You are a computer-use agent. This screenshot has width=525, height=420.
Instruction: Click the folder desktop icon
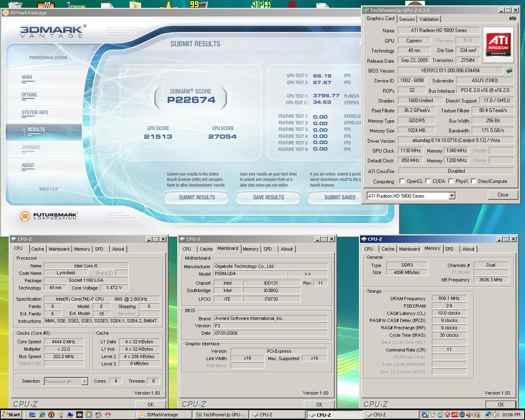135,5
